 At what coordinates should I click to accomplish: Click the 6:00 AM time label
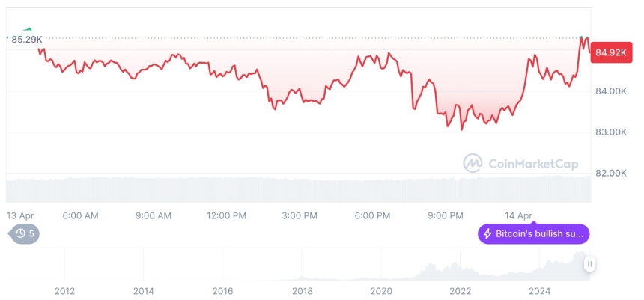pyautogui.click(x=80, y=215)
